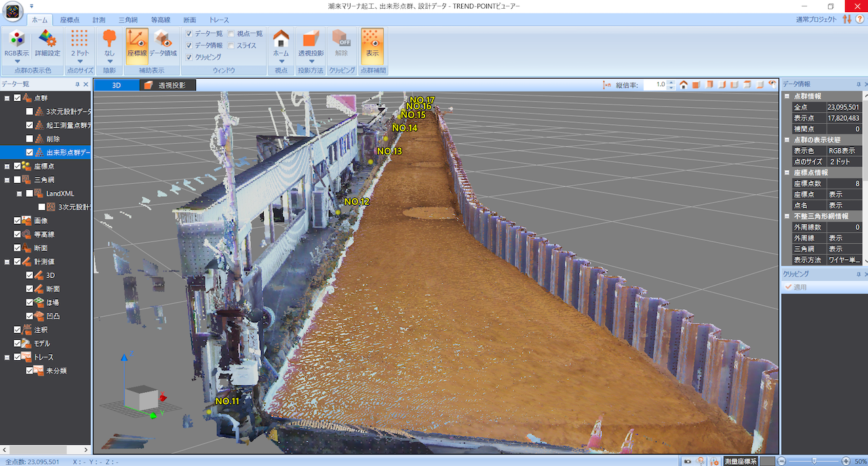Enable the スライス checkbox

(231, 45)
